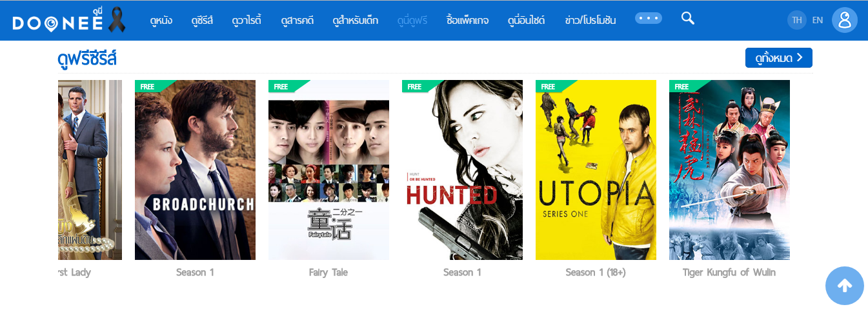Open ข่าว/โปรโมชั่น navigation link
868x318 pixels.
590,21
